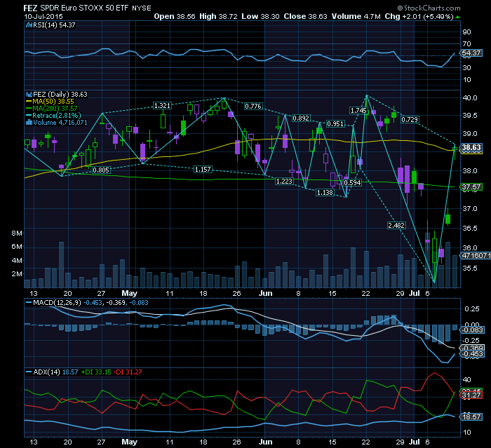Image resolution: width=491 pixels, height=448 pixels.
Task: Click the 36.5 price axis label
Action: 470,229
